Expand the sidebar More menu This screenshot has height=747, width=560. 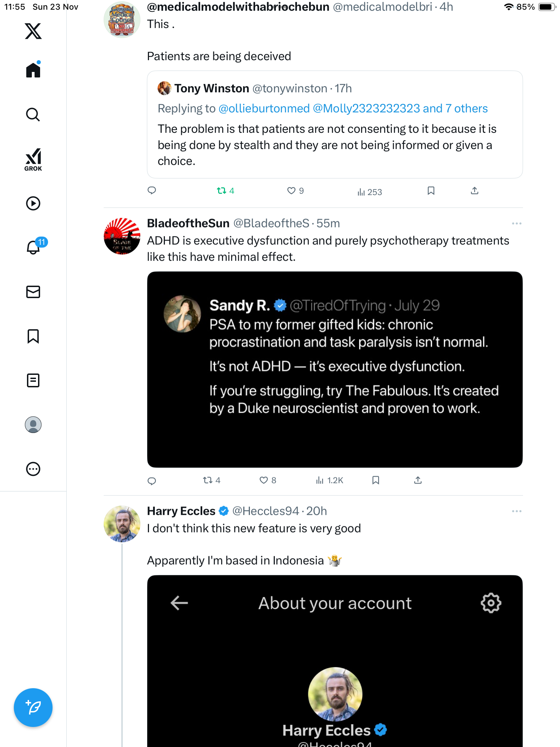click(33, 469)
